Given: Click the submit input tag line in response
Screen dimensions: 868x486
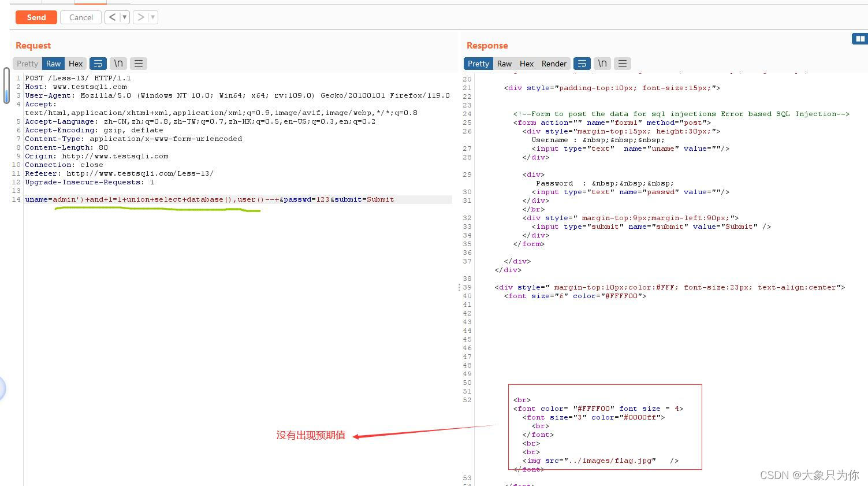Looking at the screenshot, I should 651,227.
